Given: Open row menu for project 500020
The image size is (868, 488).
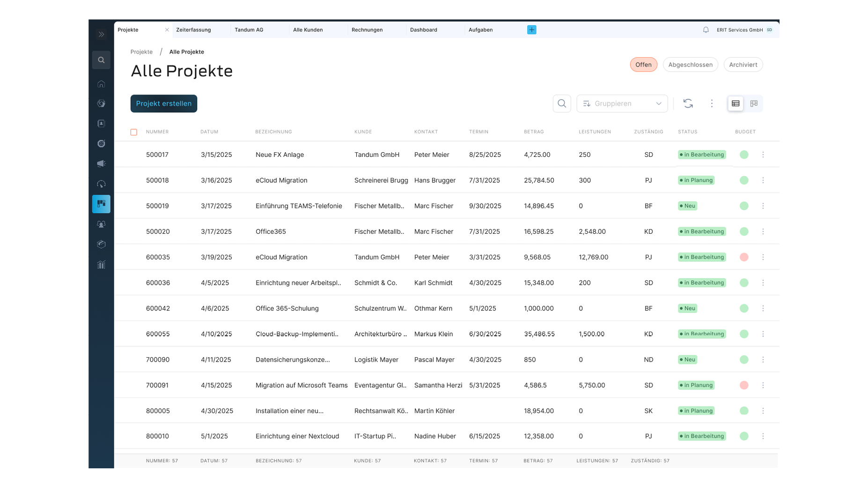Looking at the screenshot, I should coord(763,232).
